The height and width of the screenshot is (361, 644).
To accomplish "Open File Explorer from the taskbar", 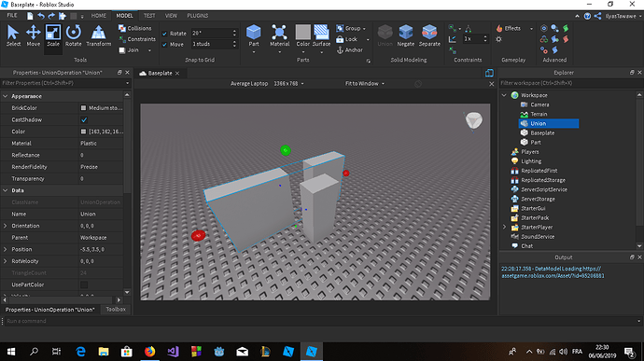I will pyautogui.click(x=104, y=352).
